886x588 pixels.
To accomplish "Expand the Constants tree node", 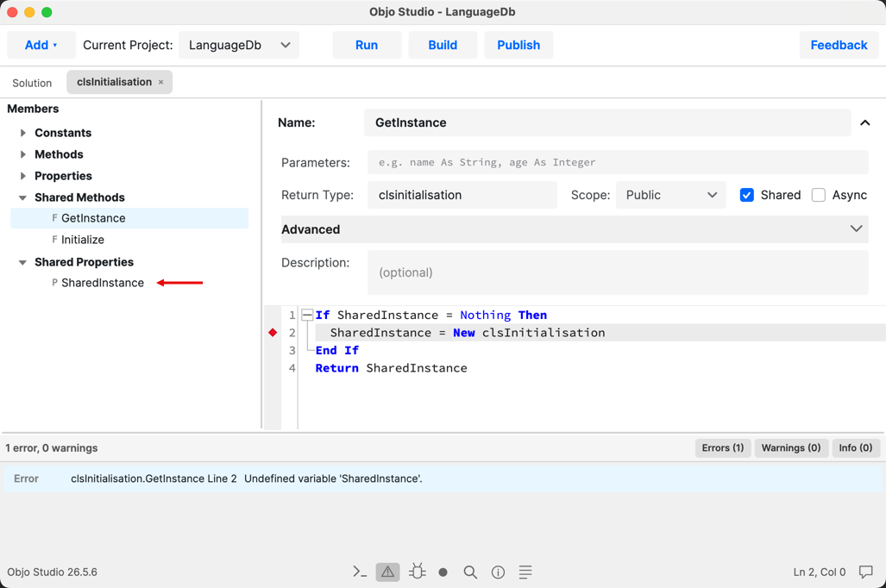I will [23, 133].
